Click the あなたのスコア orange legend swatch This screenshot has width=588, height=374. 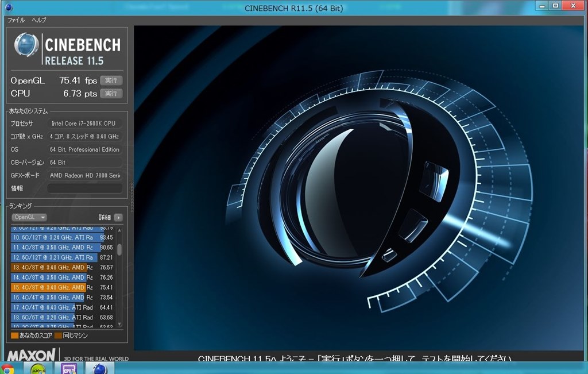pyautogui.click(x=14, y=336)
